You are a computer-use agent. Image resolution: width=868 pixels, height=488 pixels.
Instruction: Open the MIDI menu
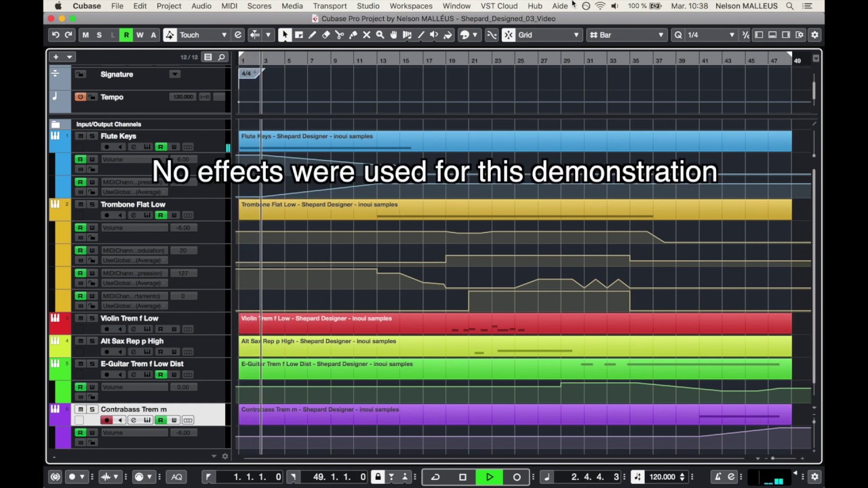[229, 6]
